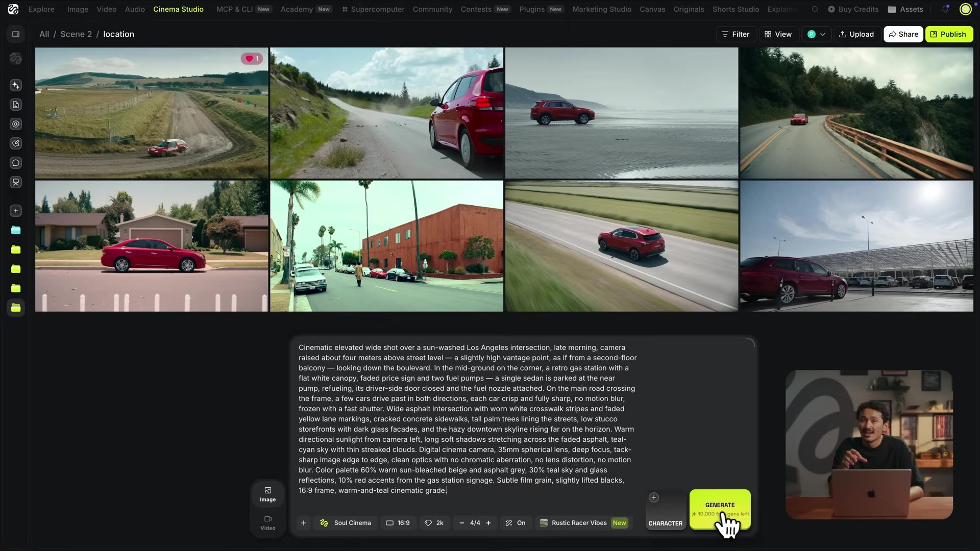This screenshot has width=980, height=551.
Task: Open the Audio tab
Action: 135,9
